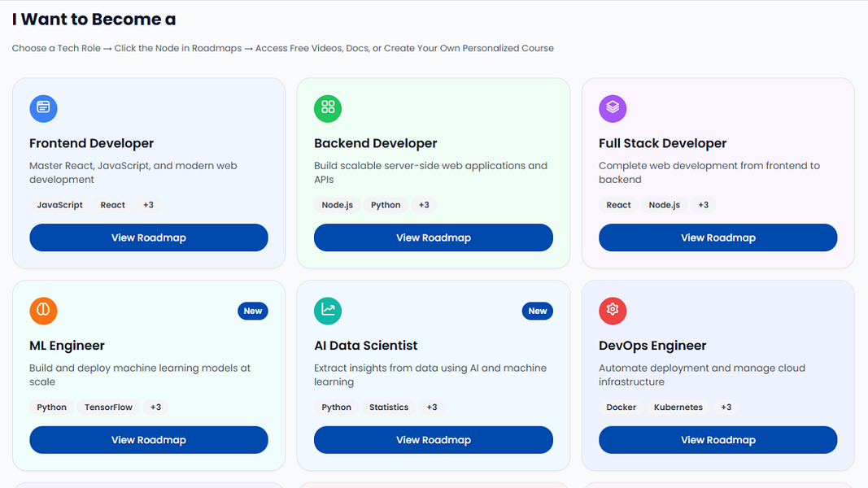The image size is (868, 488).
Task: Click the Full Stack Developer layers icon
Action: [x=613, y=108]
